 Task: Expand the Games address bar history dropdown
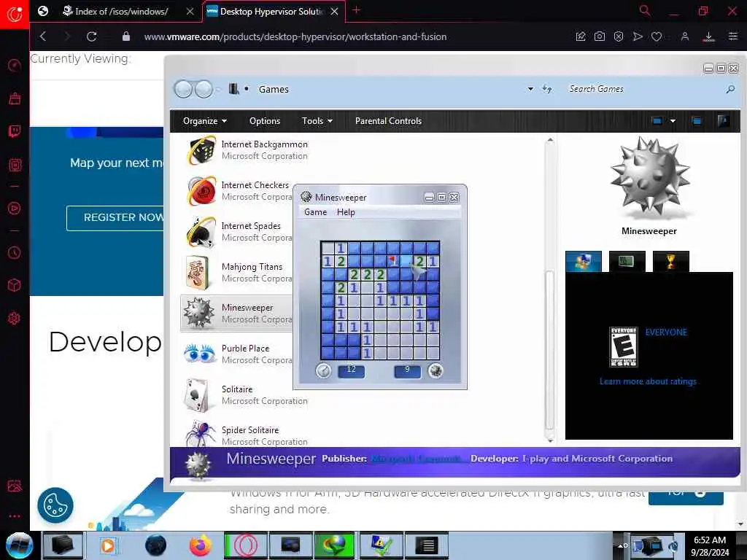[530, 89]
